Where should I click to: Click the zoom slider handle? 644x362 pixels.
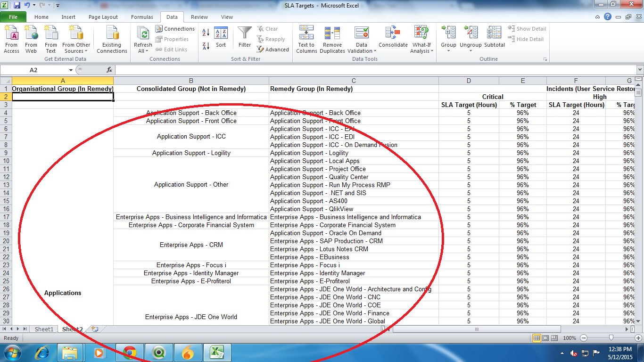(x=611, y=338)
